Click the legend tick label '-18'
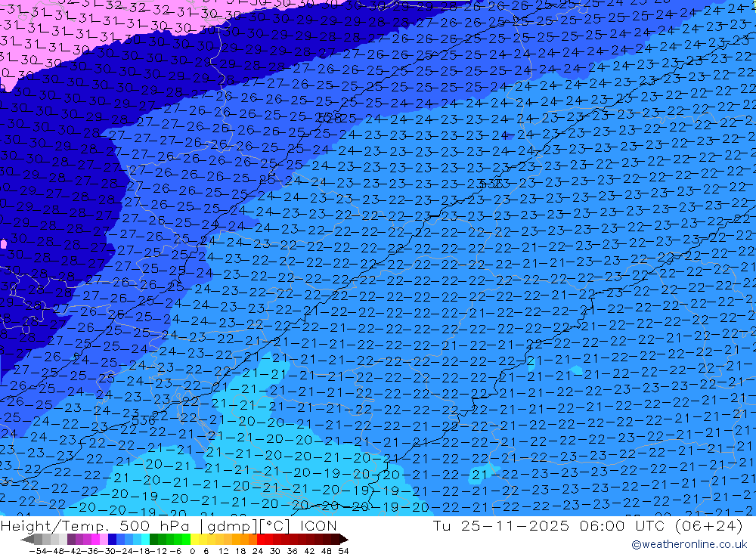 point(141,551)
